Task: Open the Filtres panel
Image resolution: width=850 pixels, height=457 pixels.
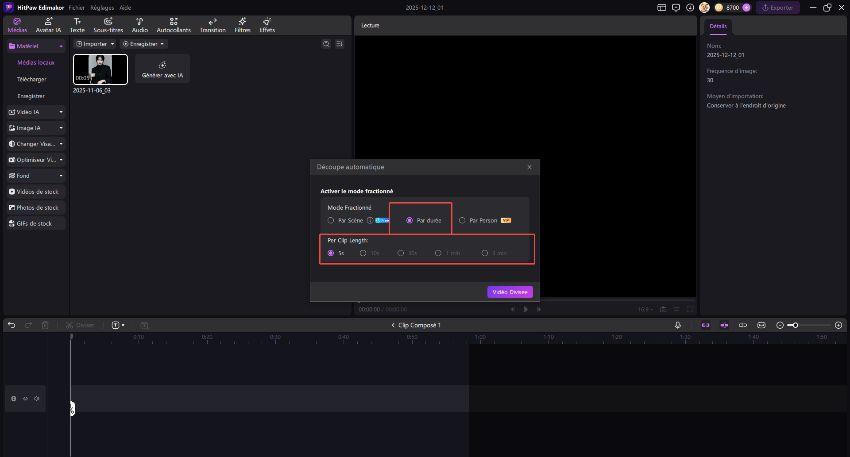Action: 242,24
